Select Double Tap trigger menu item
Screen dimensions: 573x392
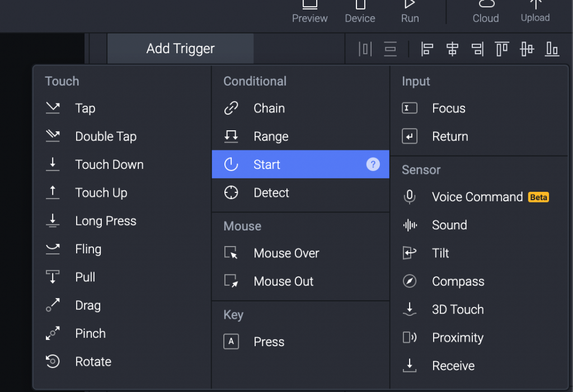(106, 136)
